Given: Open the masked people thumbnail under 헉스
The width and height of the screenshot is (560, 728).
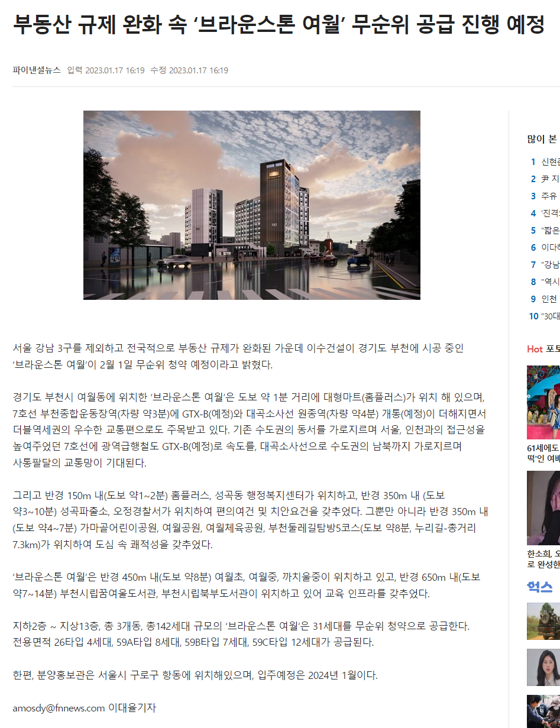Looking at the screenshot, I should coord(543,711).
